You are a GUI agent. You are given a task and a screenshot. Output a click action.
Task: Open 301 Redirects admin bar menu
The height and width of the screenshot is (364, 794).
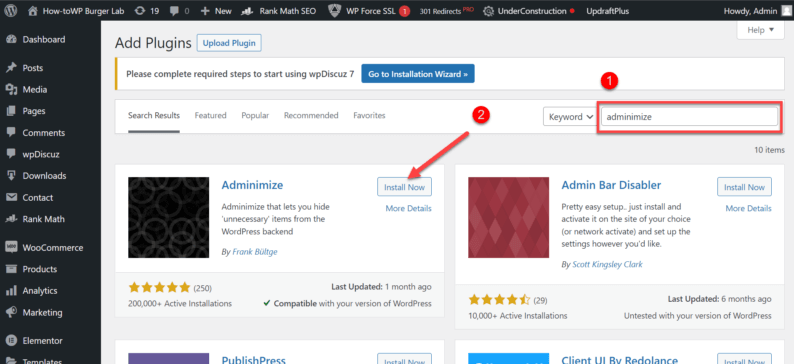pyautogui.click(x=447, y=11)
